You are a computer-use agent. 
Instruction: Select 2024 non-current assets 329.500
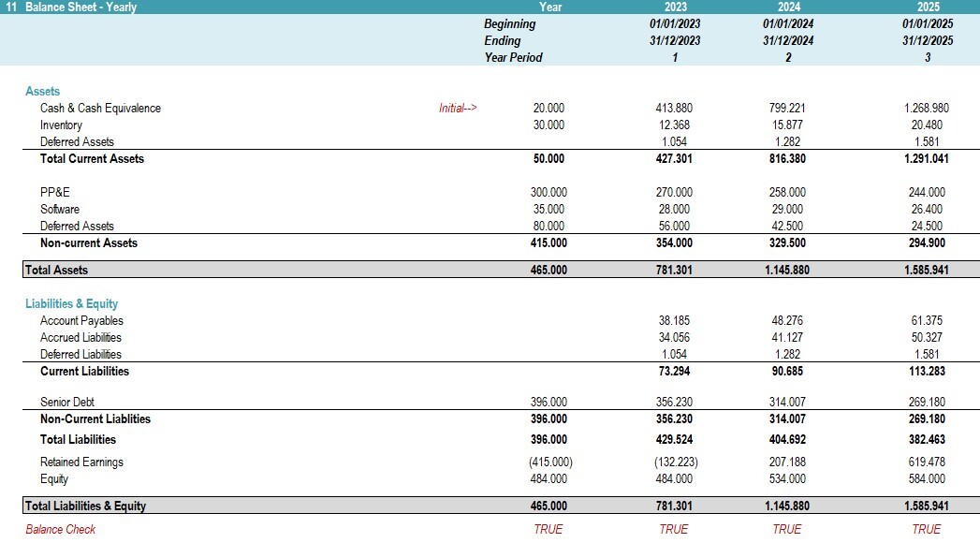787,243
